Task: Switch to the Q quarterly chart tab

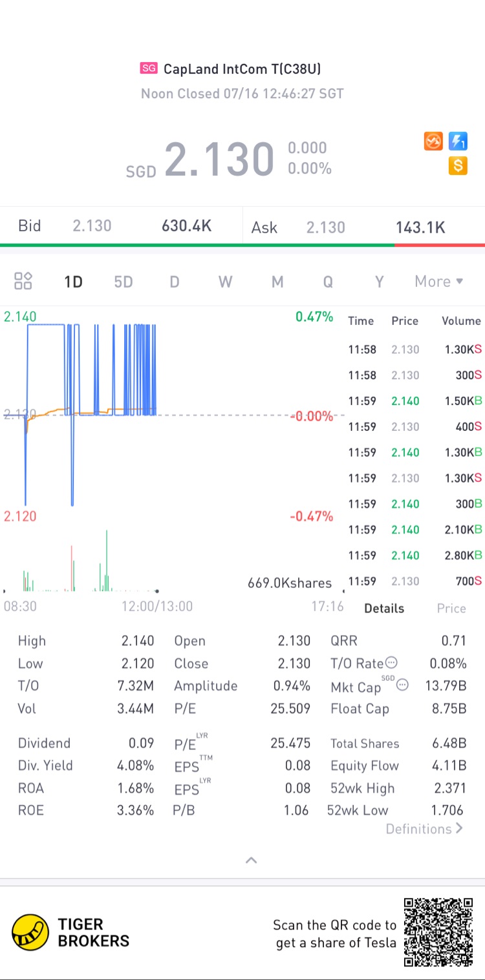Action: [328, 282]
